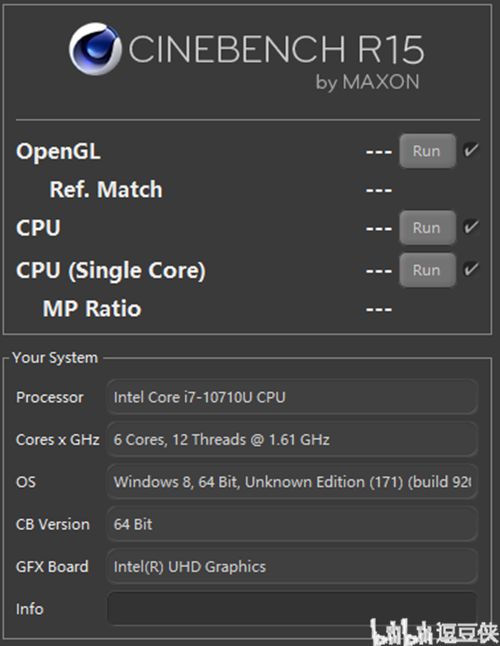Run the CPU benchmark test
Viewport: 500px width, 646px height.
(427, 227)
